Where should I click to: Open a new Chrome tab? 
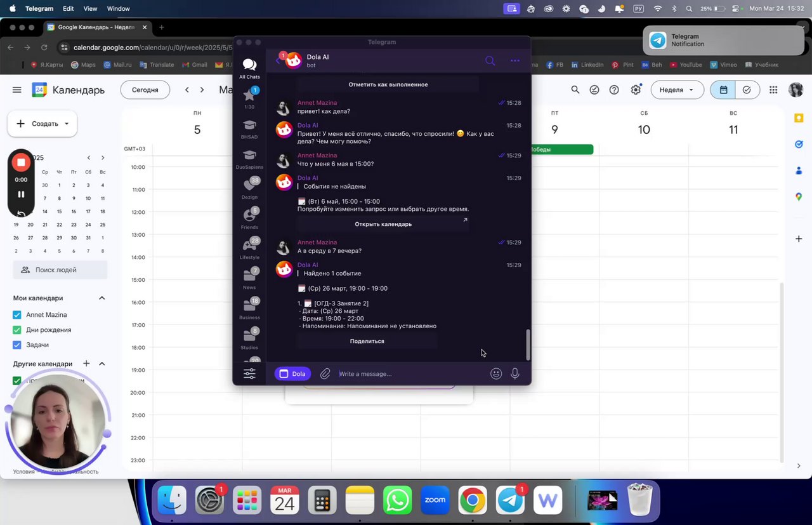pyautogui.click(x=161, y=27)
